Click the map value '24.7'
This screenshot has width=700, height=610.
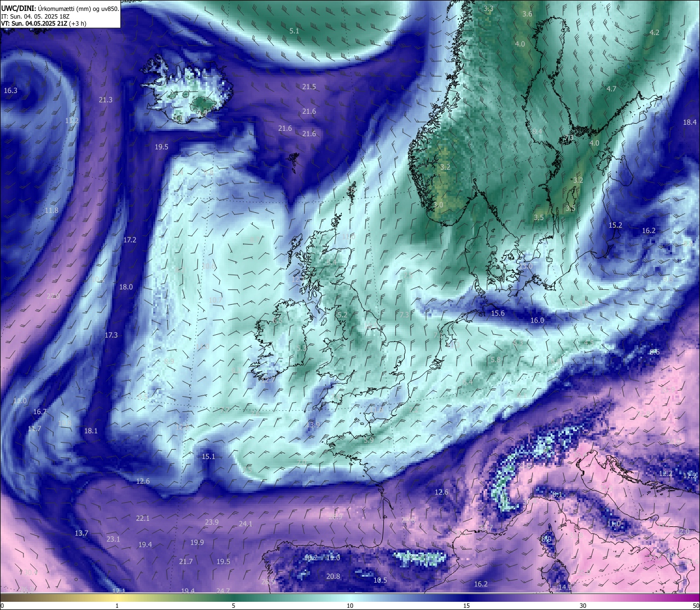223,591
